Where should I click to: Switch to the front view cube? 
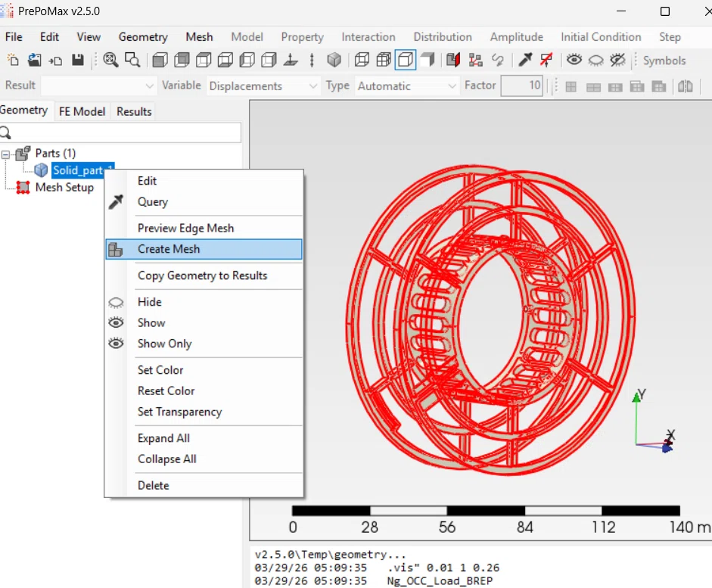pyautogui.click(x=160, y=60)
